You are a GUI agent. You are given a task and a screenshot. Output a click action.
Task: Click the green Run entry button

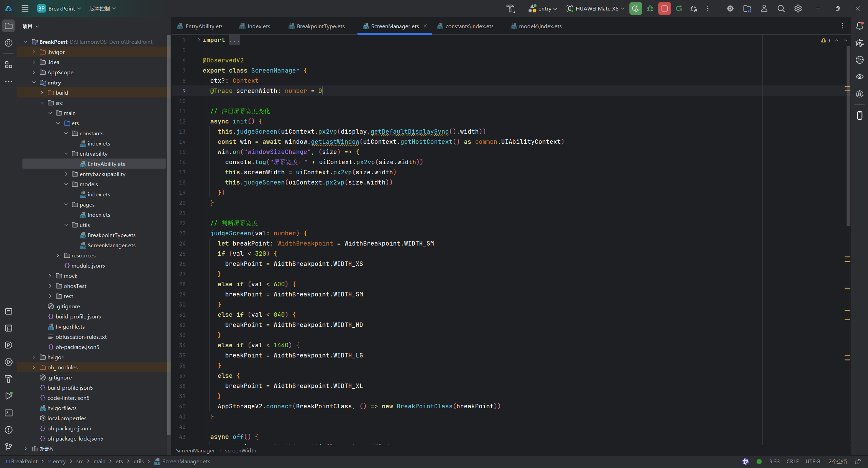point(635,8)
